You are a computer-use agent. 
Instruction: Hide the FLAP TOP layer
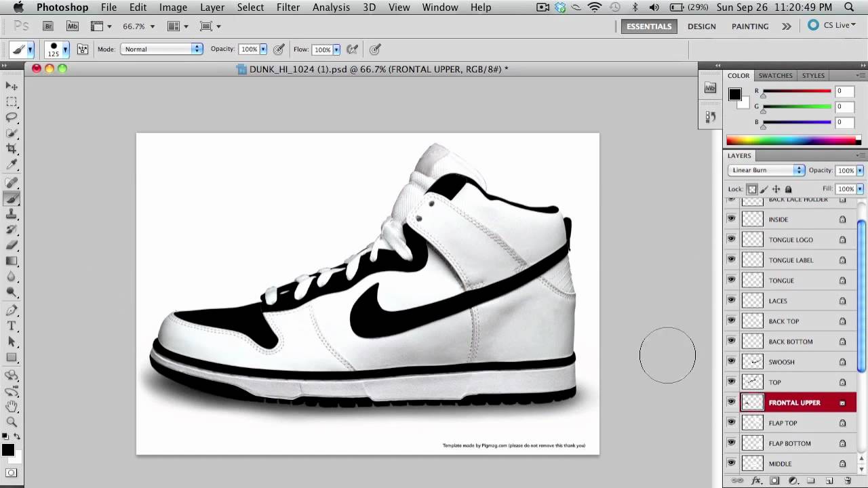731,422
